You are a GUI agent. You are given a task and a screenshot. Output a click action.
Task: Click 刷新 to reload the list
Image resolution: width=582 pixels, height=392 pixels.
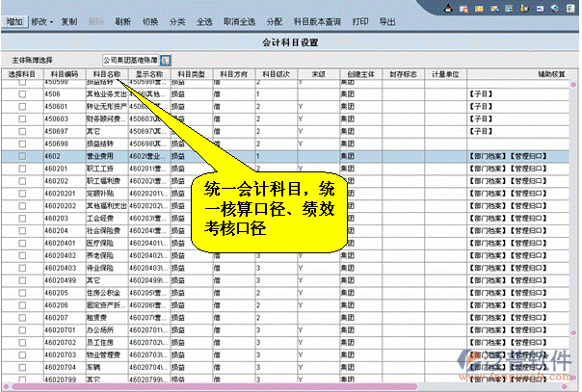click(x=122, y=20)
